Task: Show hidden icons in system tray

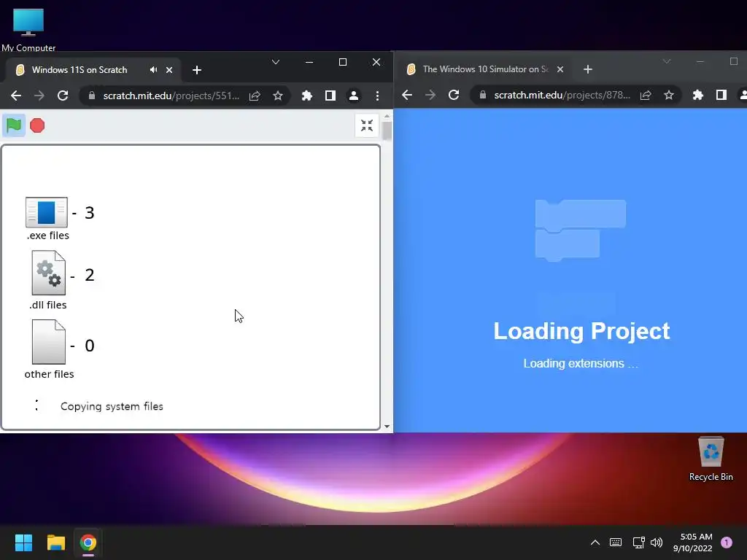Action: pos(595,542)
